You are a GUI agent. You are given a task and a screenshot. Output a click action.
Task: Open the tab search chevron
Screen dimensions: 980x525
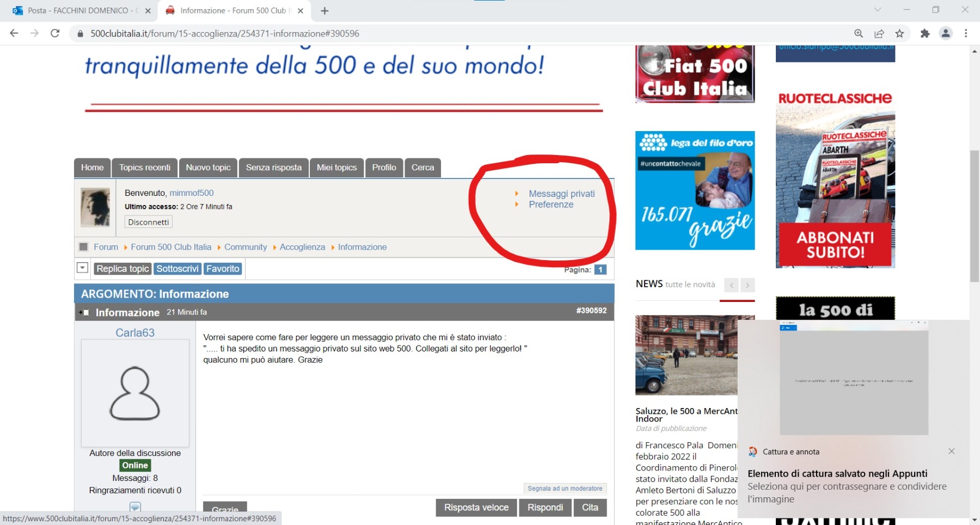pyautogui.click(x=878, y=10)
